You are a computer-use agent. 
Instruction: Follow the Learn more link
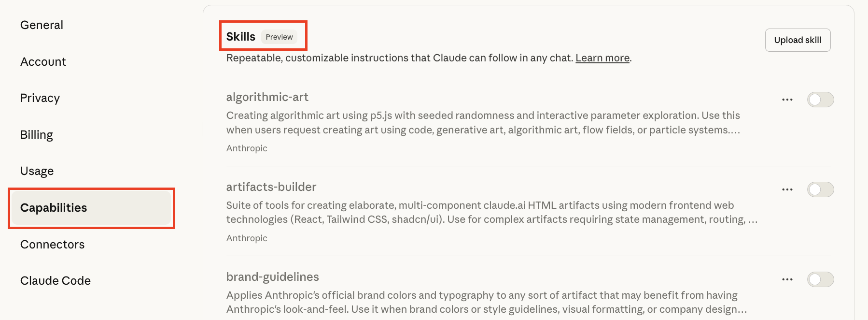(x=602, y=58)
